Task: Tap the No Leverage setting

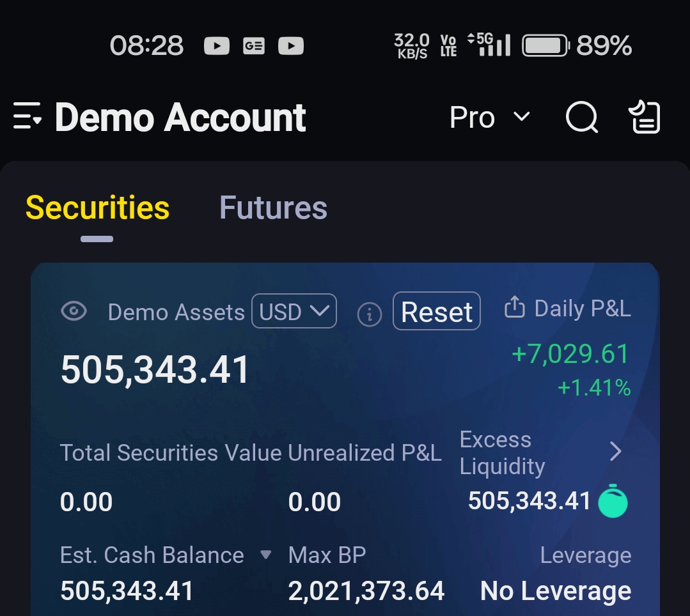Action: tap(556, 591)
